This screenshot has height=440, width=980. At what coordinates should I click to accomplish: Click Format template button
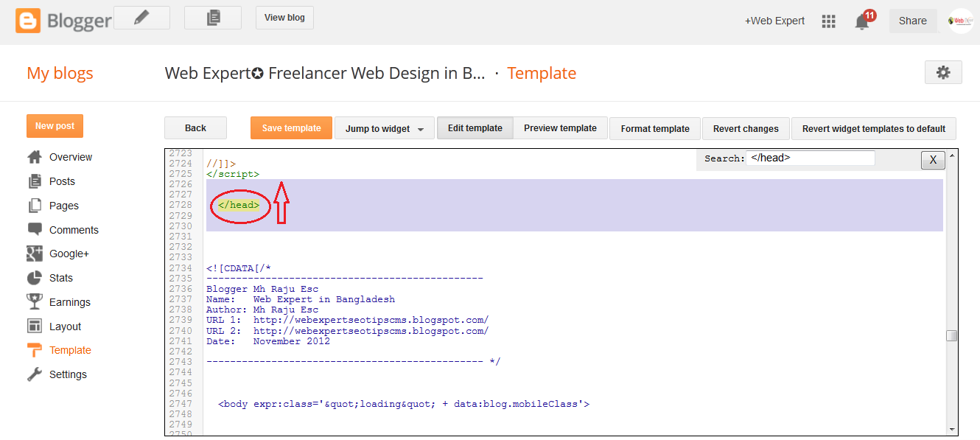(655, 128)
